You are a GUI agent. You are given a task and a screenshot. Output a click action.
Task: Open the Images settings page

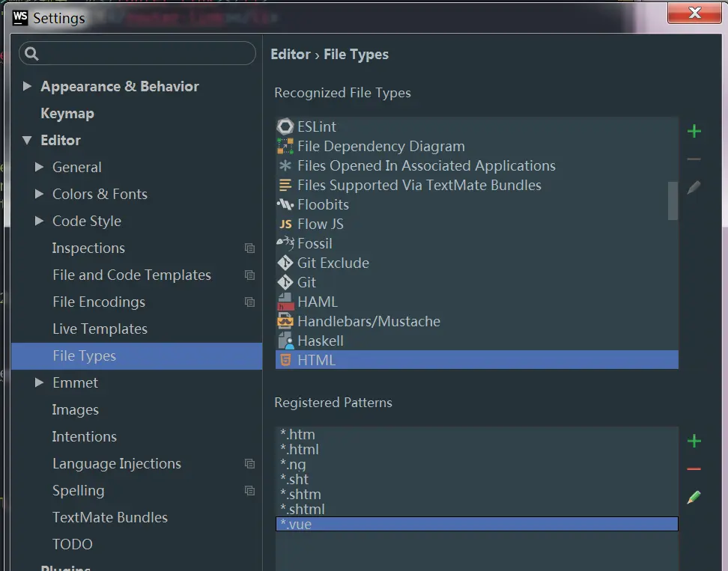(x=75, y=409)
